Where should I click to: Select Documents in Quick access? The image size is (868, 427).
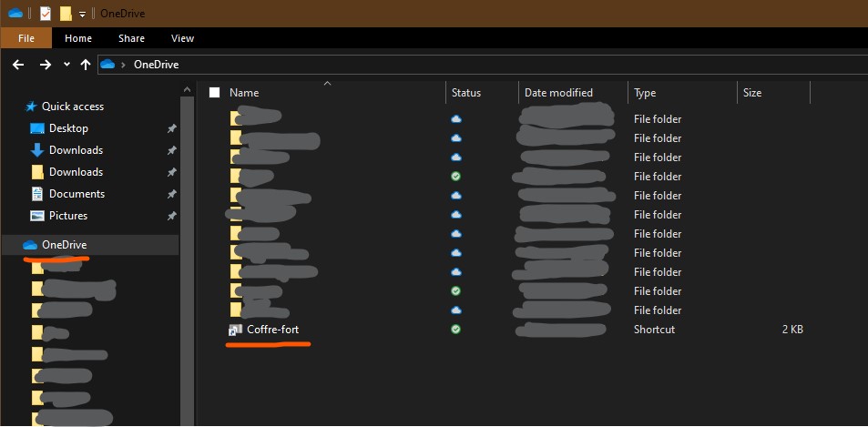[x=77, y=194]
